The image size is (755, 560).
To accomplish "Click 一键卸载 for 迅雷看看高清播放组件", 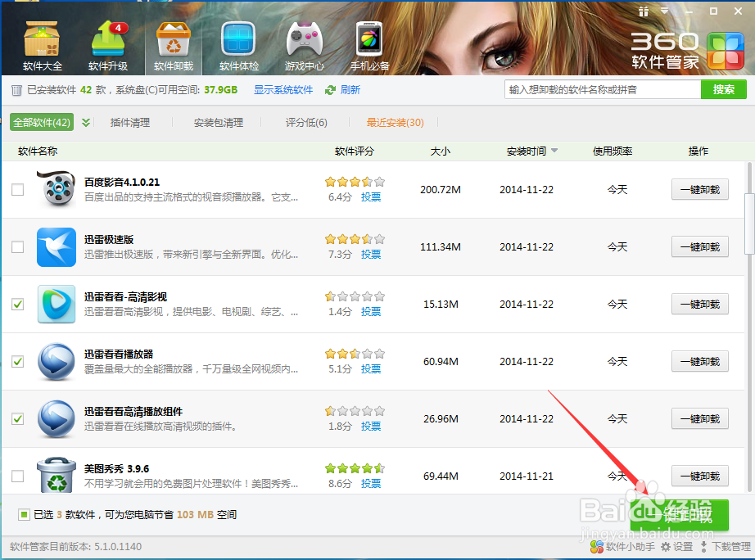I will (699, 418).
